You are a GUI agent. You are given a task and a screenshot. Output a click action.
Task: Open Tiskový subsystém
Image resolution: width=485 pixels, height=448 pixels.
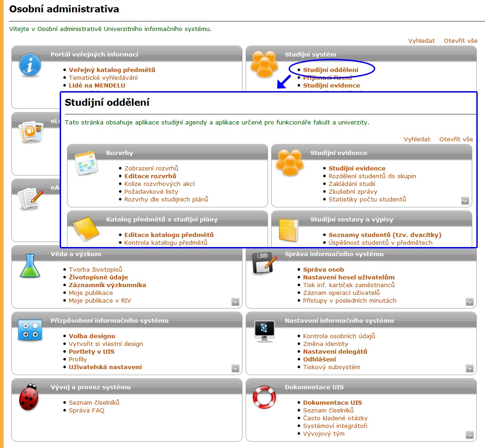[331, 367]
